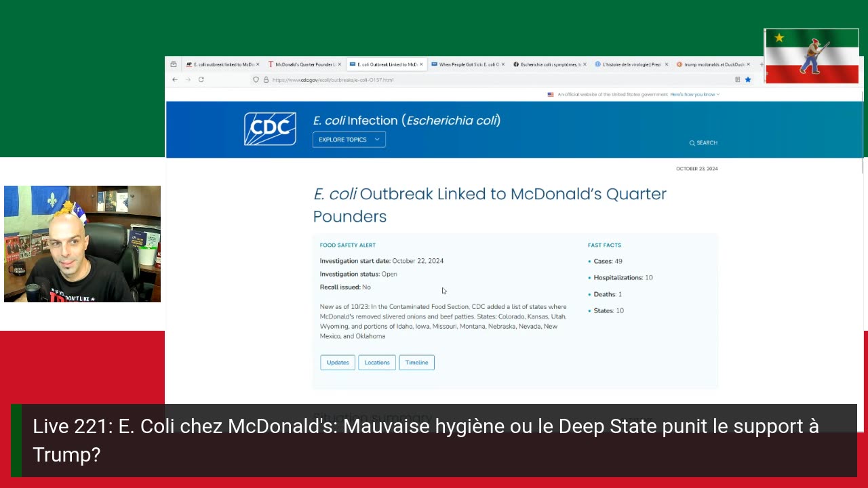Close the When People Got Sick tab
Image resolution: width=868 pixels, height=488 pixels.
[x=502, y=64]
